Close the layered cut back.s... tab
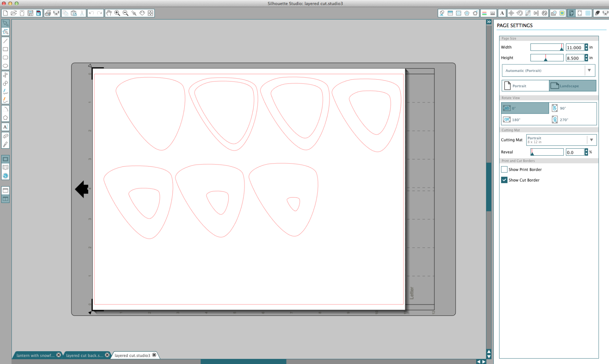Image resolution: width=609 pixels, height=364 pixels. click(107, 355)
